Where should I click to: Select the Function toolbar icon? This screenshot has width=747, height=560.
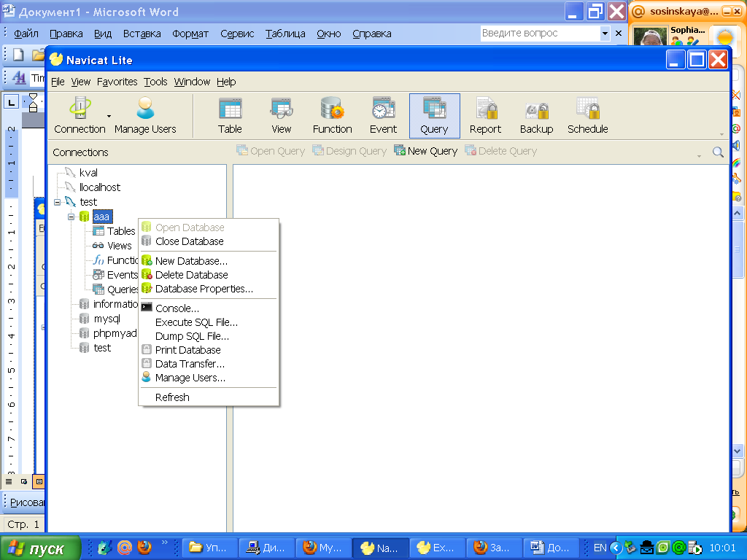tap(332, 116)
